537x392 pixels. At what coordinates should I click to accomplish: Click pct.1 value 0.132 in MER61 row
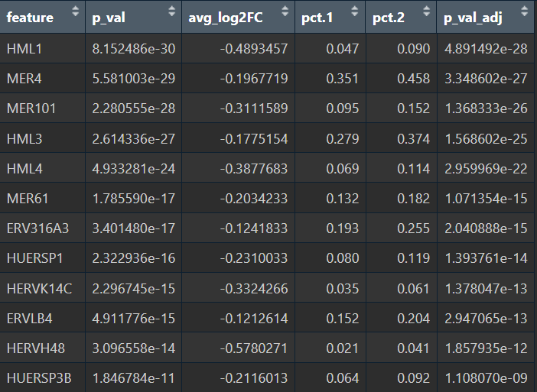coord(343,198)
